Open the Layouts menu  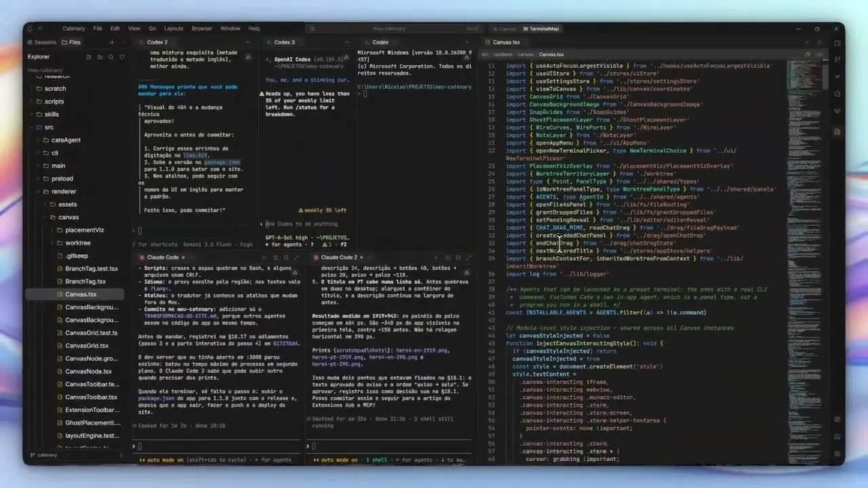[x=174, y=28]
